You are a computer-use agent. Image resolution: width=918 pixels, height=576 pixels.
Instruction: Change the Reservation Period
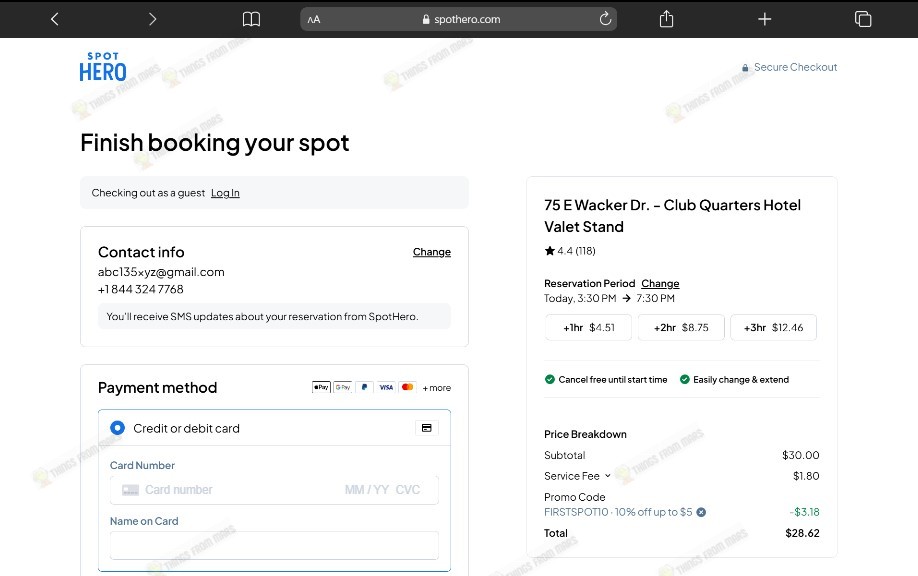coord(660,283)
